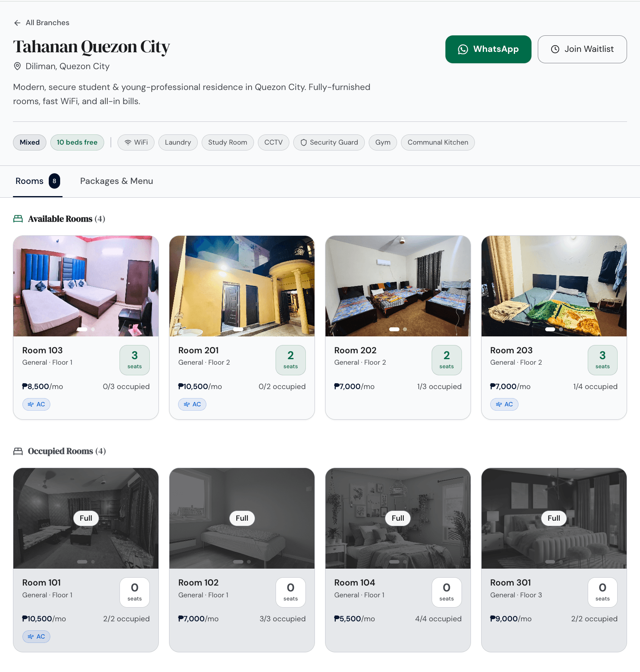This screenshot has height=672, width=640.
Task: Click the AC tag on Room 103
Action: (x=36, y=404)
